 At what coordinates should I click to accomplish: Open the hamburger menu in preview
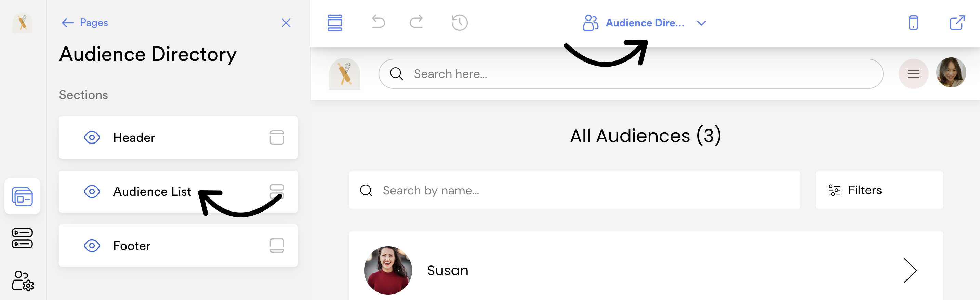(x=913, y=74)
